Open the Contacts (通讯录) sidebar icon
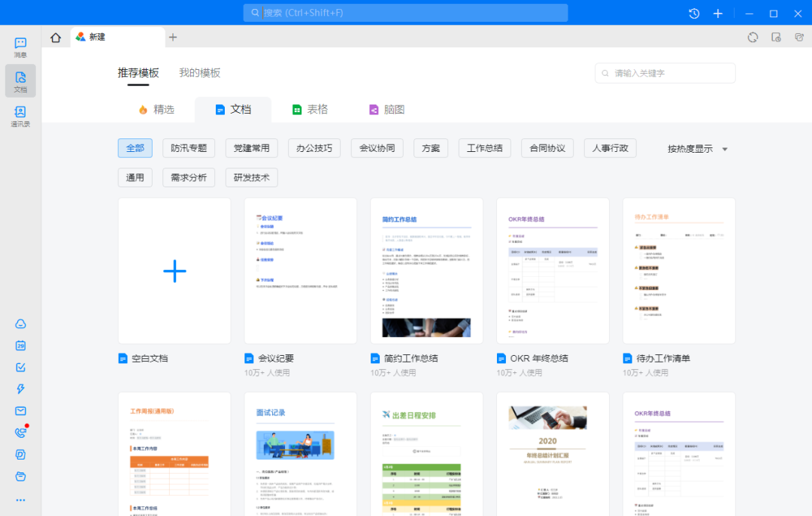 (x=21, y=116)
